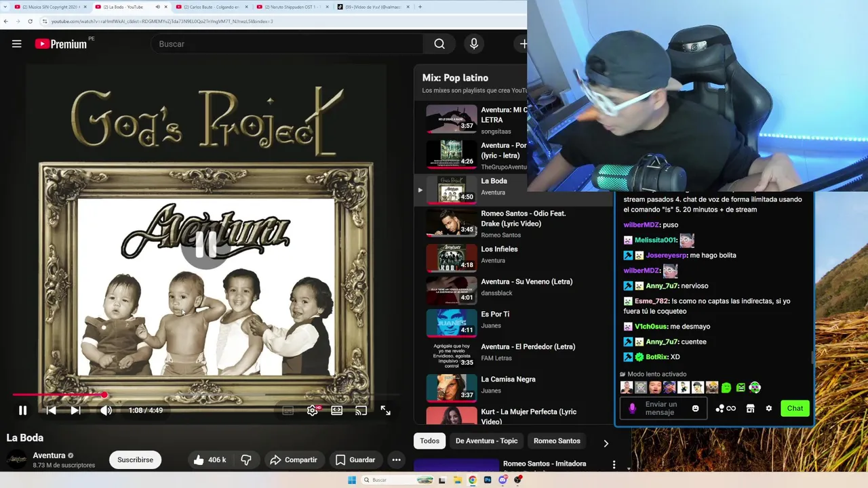Open emoji picker in chat input
The image size is (868, 488).
tap(695, 408)
